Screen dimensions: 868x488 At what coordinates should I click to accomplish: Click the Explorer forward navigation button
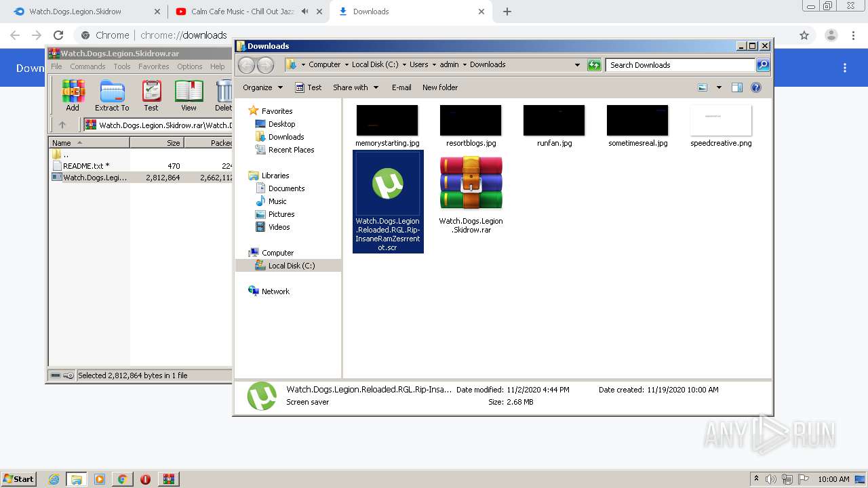coord(266,65)
